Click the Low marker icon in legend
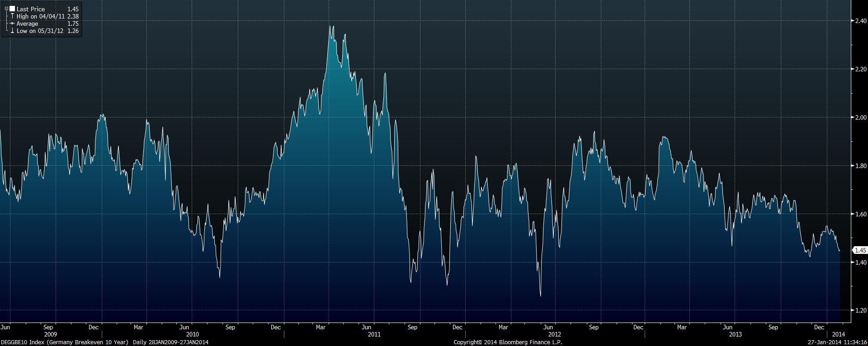Image resolution: width=868 pixels, height=346 pixels. click(12, 31)
